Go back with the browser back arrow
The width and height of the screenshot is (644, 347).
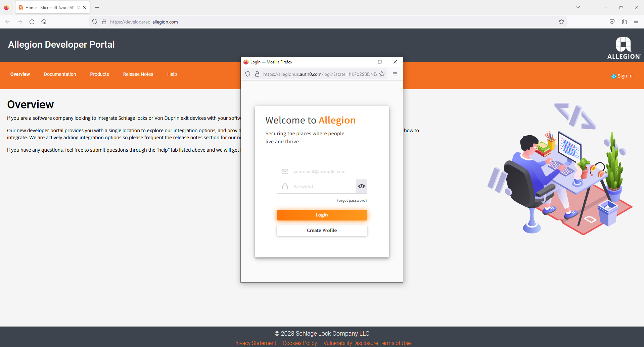tap(8, 22)
